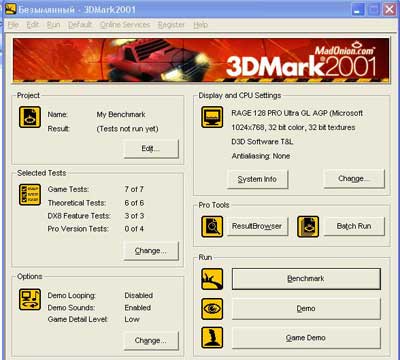Click Change button in Display and CPU Settings

354,179
